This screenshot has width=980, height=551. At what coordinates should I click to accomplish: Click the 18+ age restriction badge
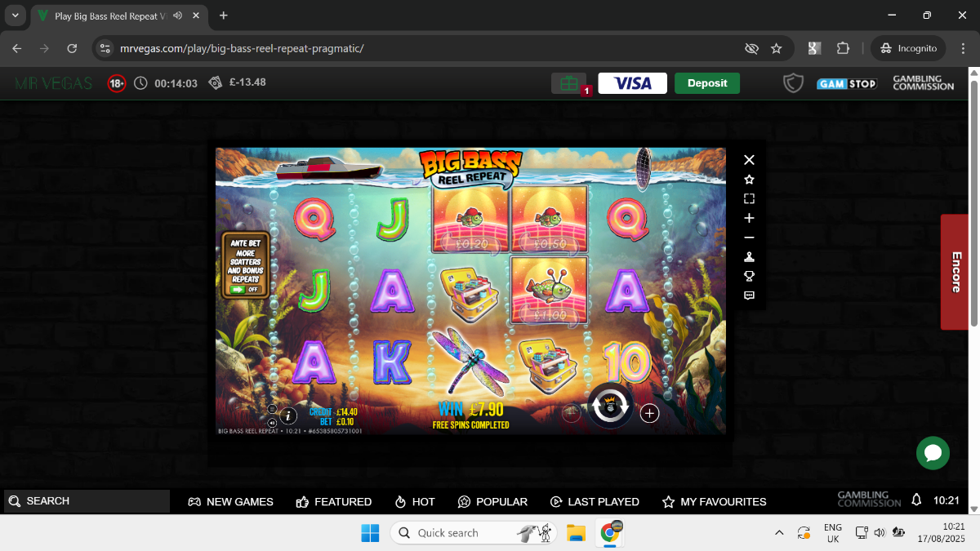pyautogui.click(x=117, y=83)
